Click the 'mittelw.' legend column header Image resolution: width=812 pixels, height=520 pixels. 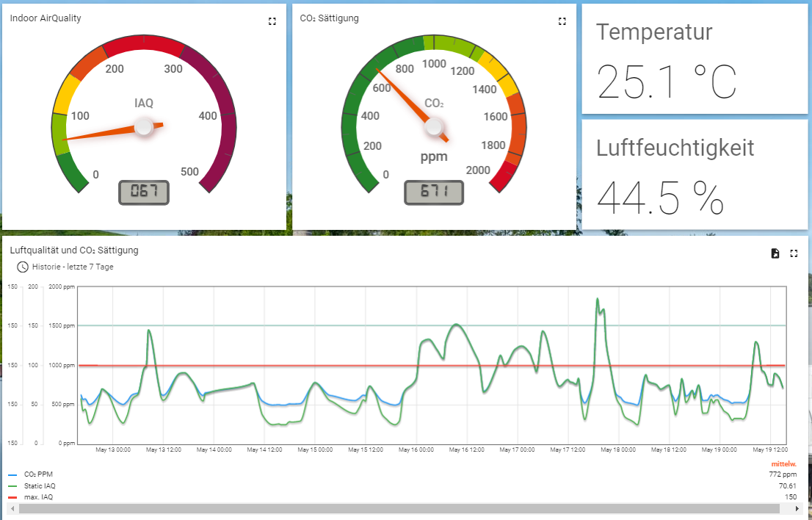[x=783, y=463]
